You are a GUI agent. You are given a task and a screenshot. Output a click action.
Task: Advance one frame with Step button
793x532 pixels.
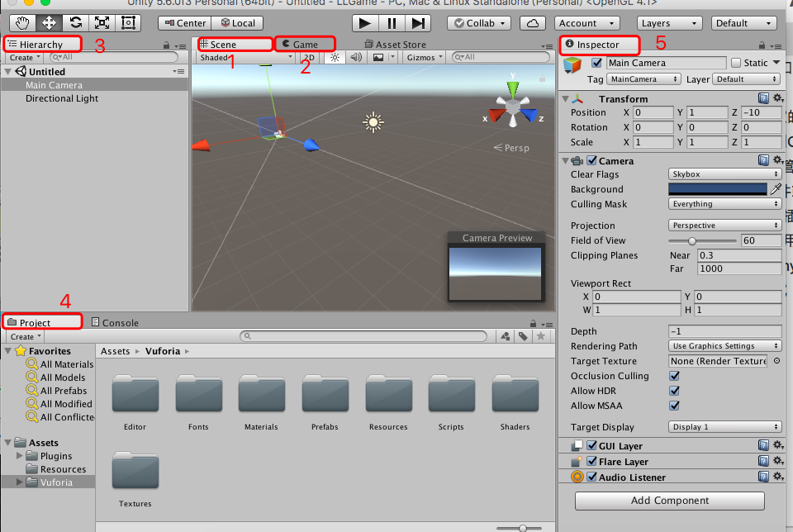click(x=418, y=23)
